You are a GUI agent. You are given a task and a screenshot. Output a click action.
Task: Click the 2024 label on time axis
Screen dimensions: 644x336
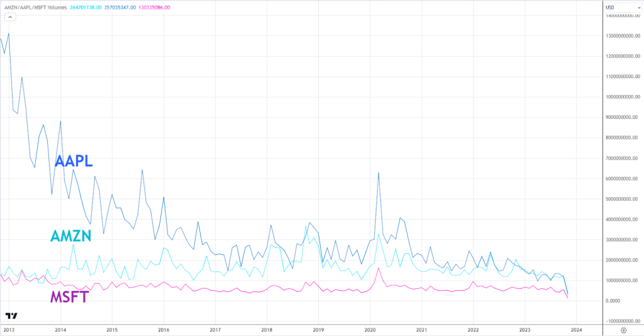[x=576, y=330]
